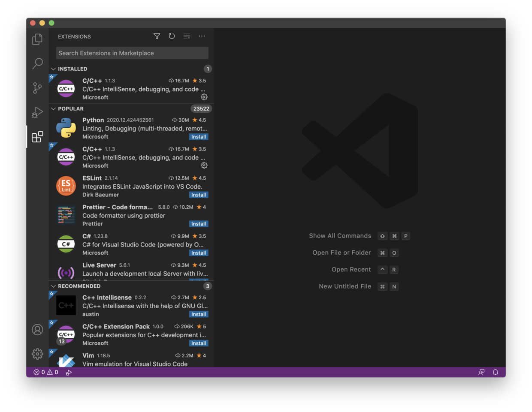Install the C/C++ Extension Pack

(x=199, y=343)
